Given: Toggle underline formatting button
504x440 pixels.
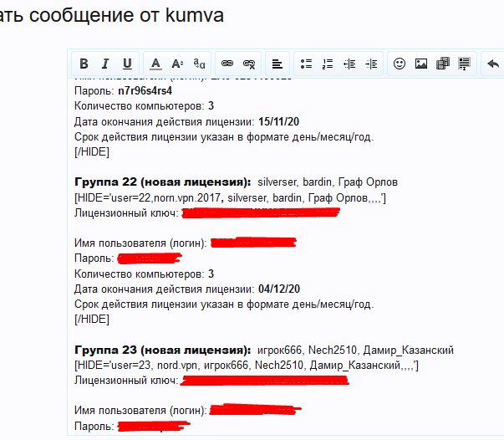Looking at the screenshot, I should (x=127, y=64).
